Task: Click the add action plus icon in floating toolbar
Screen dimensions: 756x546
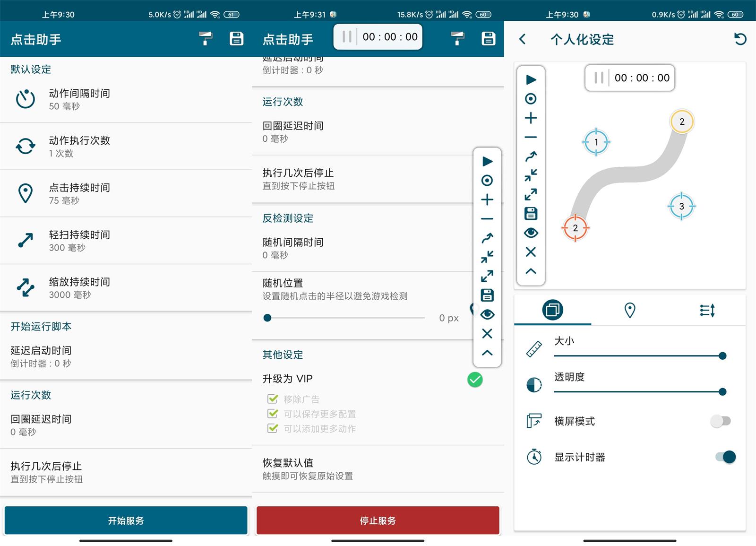Action: coord(487,199)
